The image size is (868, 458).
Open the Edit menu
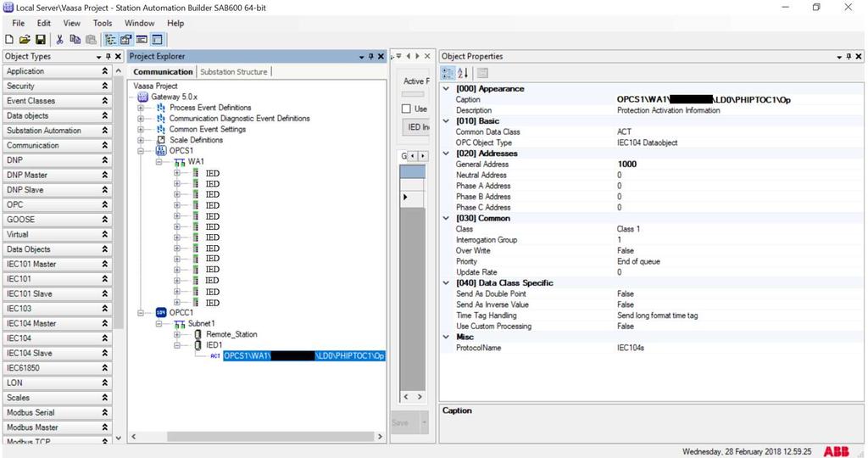click(44, 23)
